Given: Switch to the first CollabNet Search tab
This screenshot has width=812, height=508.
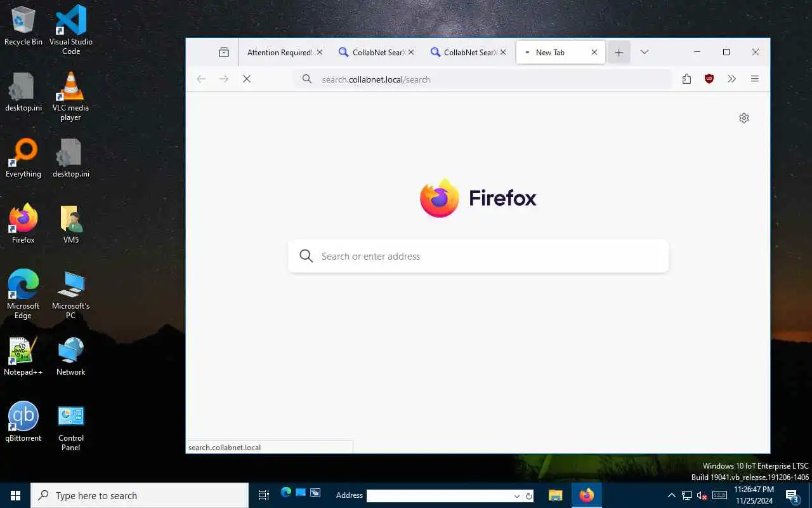Looking at the screenshot, I should click(376, 52).
